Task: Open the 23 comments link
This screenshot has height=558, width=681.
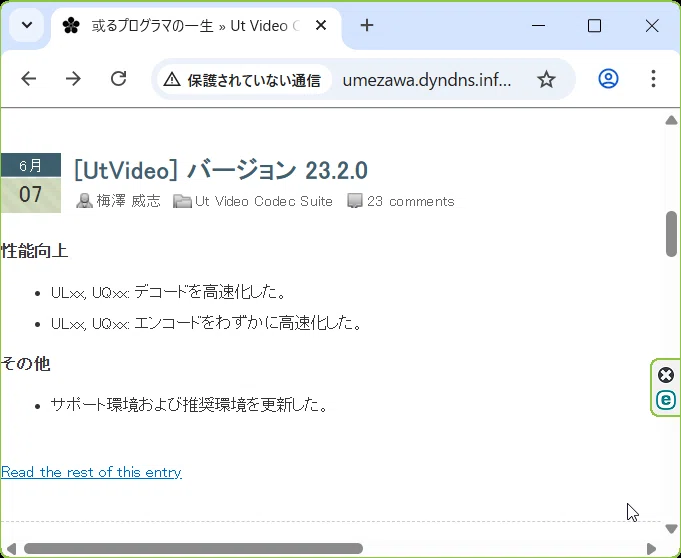Action: (410, 201)
